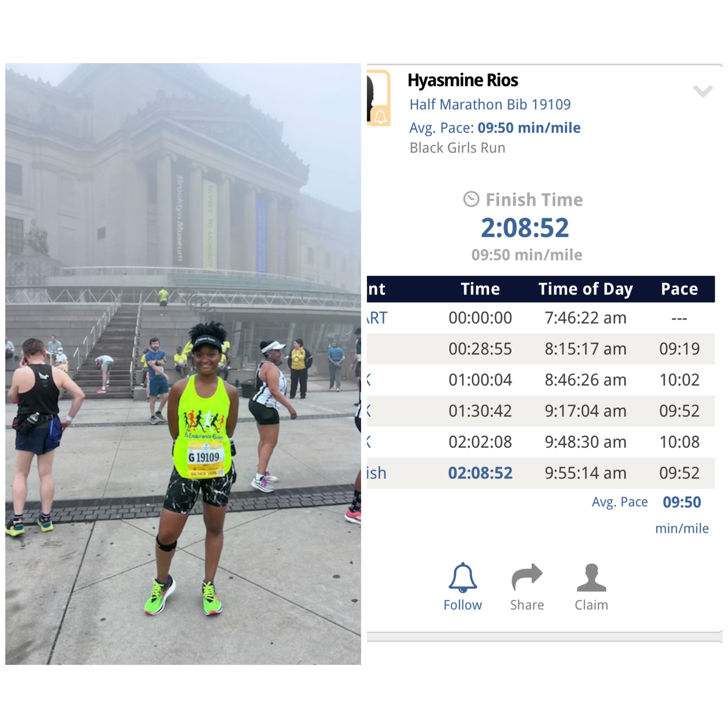Image resolution: width=728 pixels, height=728 pixels.
Task: Select the START split row
Action: tap(541, 318)
